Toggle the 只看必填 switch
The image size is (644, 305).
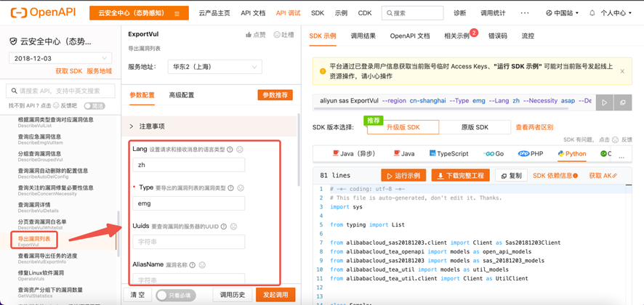point(176,295)
